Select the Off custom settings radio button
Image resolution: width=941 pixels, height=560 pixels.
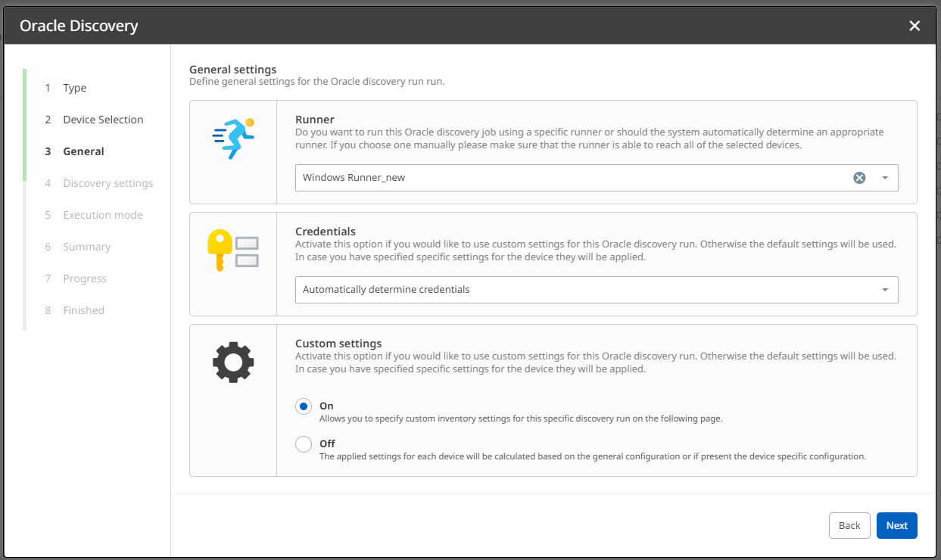(304, 444)
